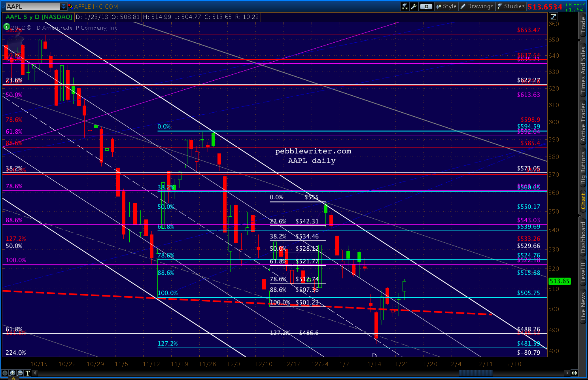Viewport: 588px width, 380px height.
Task: Click the info icon beside the copyright notice
Action: [x=6, y=26]
